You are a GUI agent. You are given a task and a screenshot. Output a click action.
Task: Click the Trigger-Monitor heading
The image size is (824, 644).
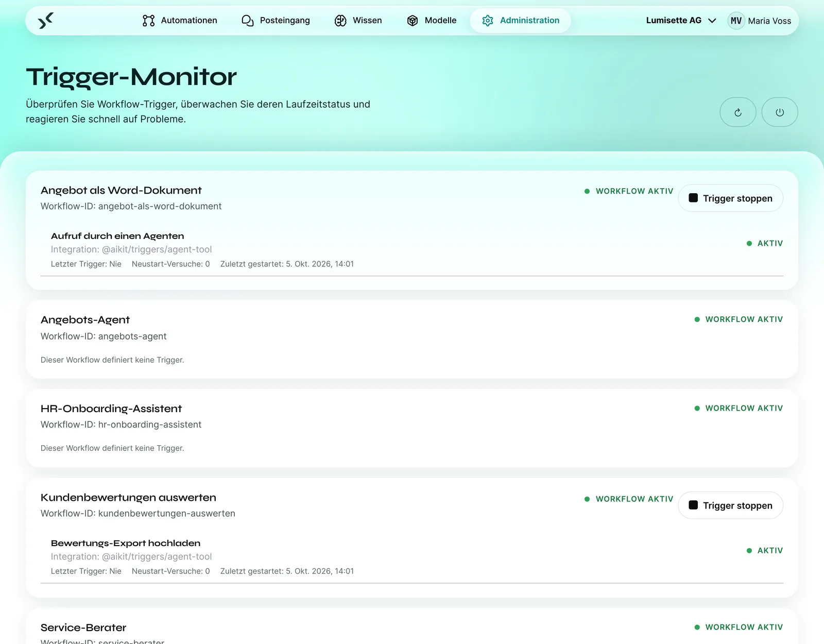point(131,77)
